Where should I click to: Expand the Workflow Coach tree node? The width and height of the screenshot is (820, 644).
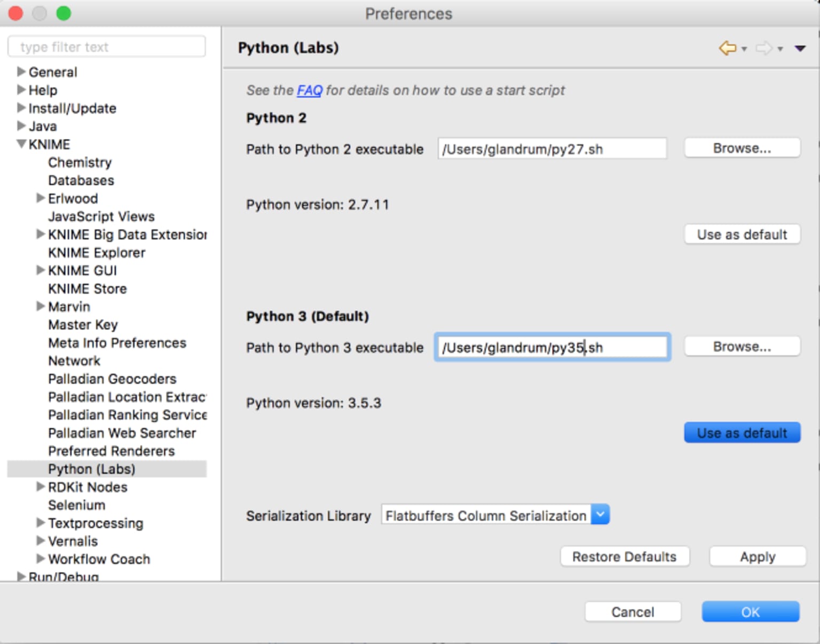click(41, 559)
